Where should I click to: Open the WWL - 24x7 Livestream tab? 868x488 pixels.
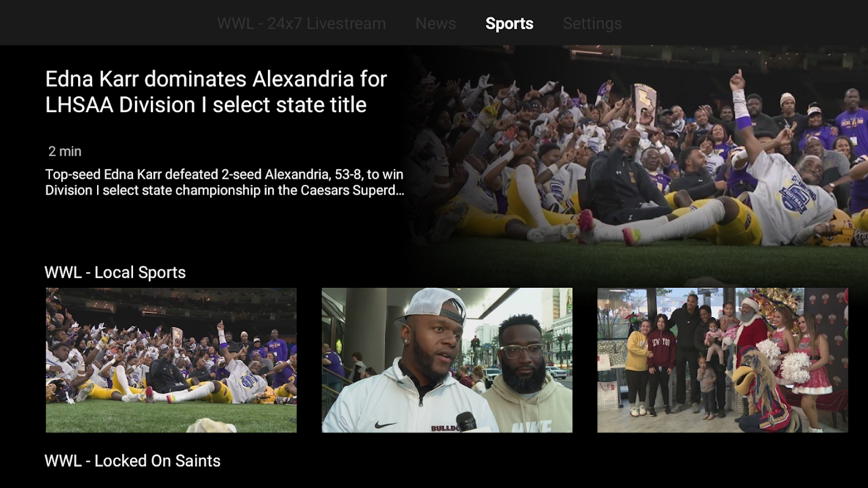pyautogui.click(x=302, y=24)
